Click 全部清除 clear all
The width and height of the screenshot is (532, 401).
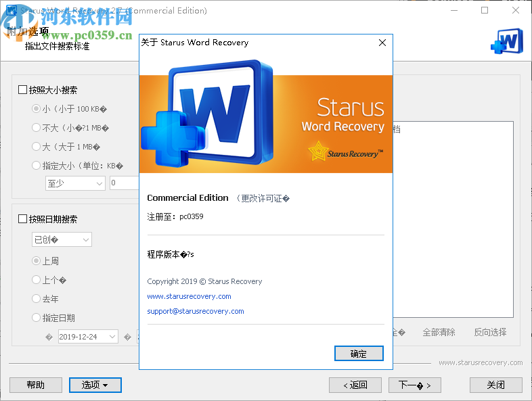(439, 332)
